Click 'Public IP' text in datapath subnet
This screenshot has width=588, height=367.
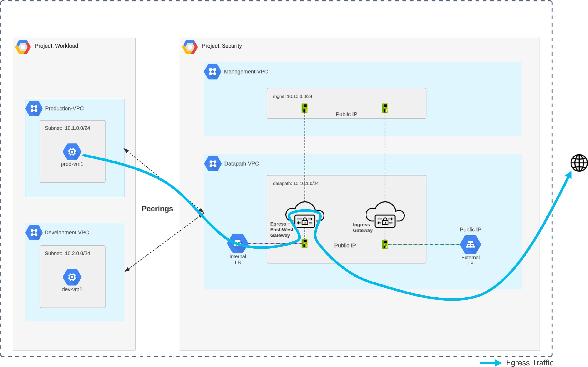345,246
